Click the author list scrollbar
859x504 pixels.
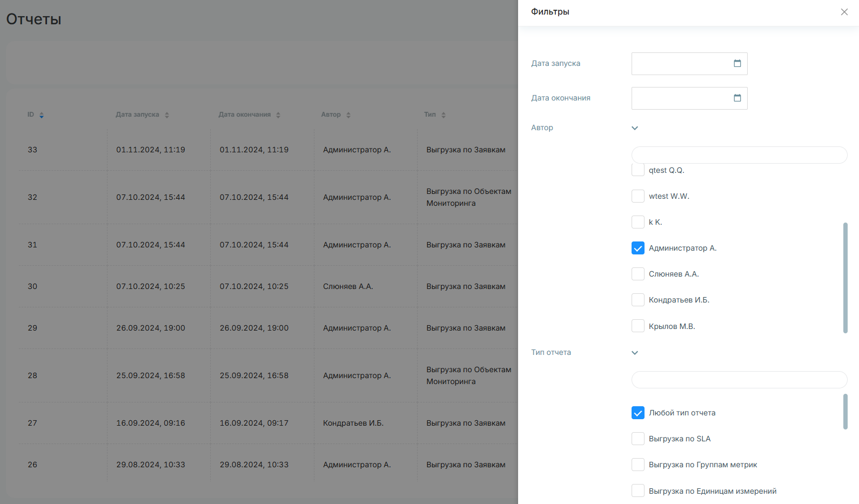pyautogui.click(x=845, y=278)
